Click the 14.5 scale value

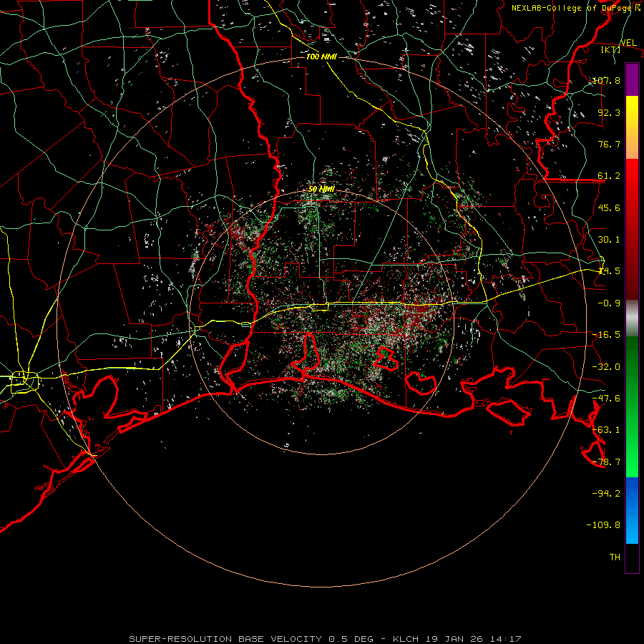[609, 271]
